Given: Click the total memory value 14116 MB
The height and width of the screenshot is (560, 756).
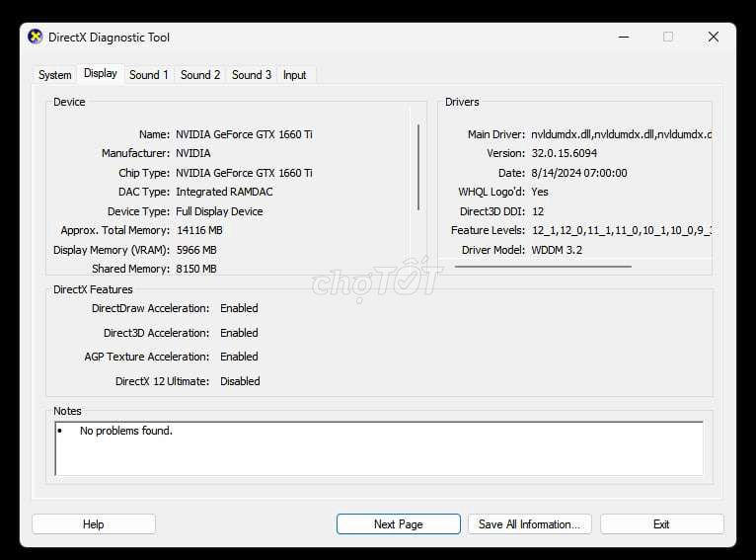Looking at the screenshot, I should pyautogui.click(x=199, y=230).
